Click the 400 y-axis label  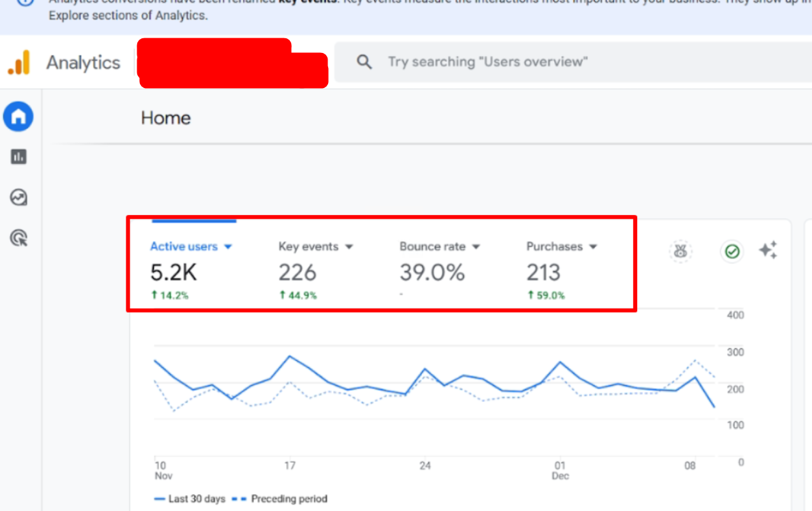coord(735,315)
